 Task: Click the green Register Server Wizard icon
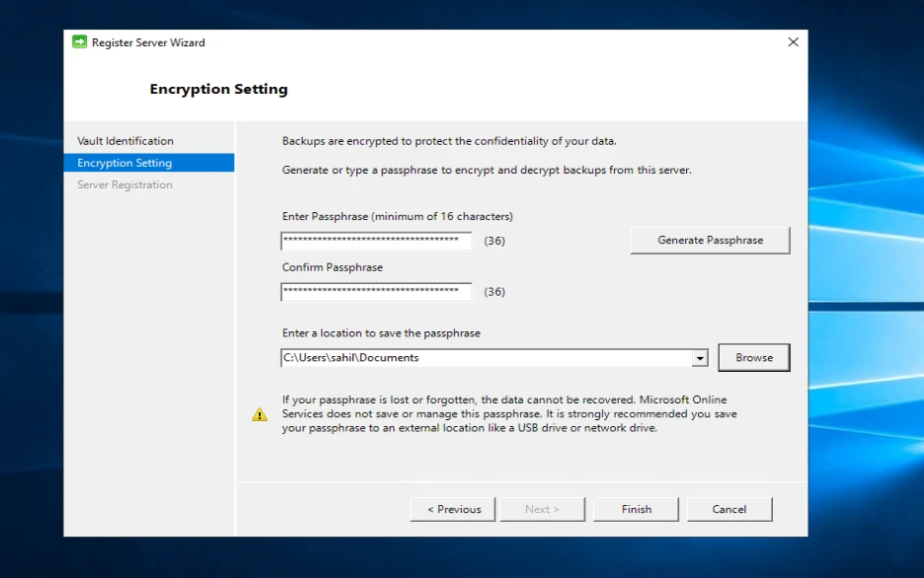coord(78,42)
